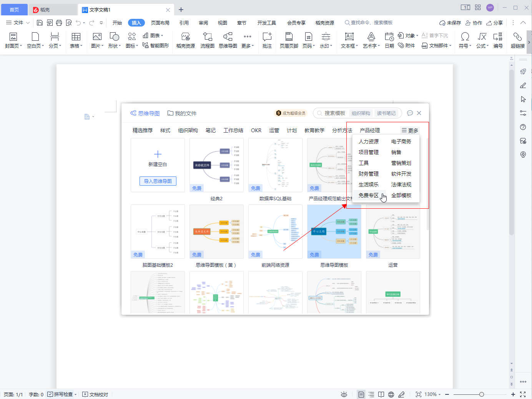The image size is (532, 399).
Task: Open a new document tab with plus
Action: tap(181, 10)
